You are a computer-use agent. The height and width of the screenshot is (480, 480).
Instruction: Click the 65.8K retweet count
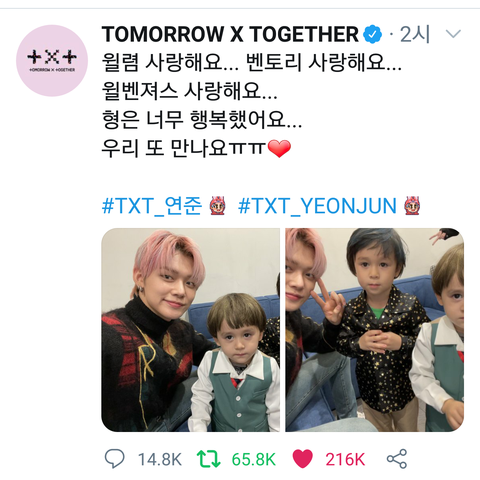click(254, 460)
